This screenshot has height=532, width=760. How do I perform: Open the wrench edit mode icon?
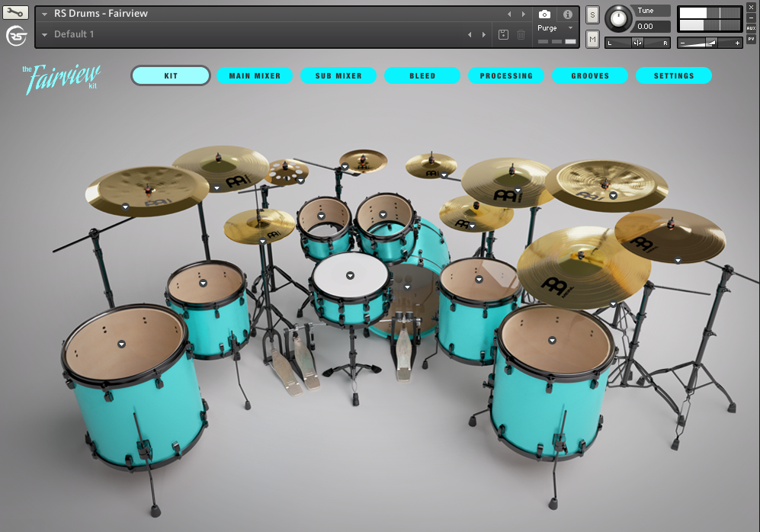coord(15,13)
